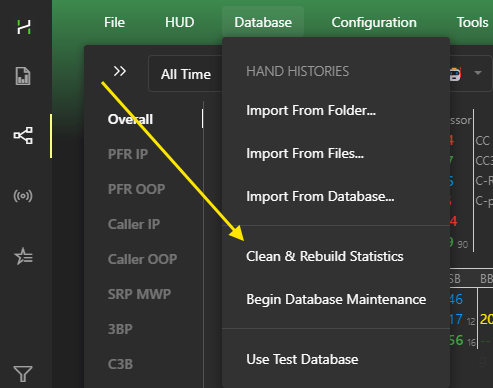Switch to the Caller OOP tab
493x388 pixels.
(142, 259)
